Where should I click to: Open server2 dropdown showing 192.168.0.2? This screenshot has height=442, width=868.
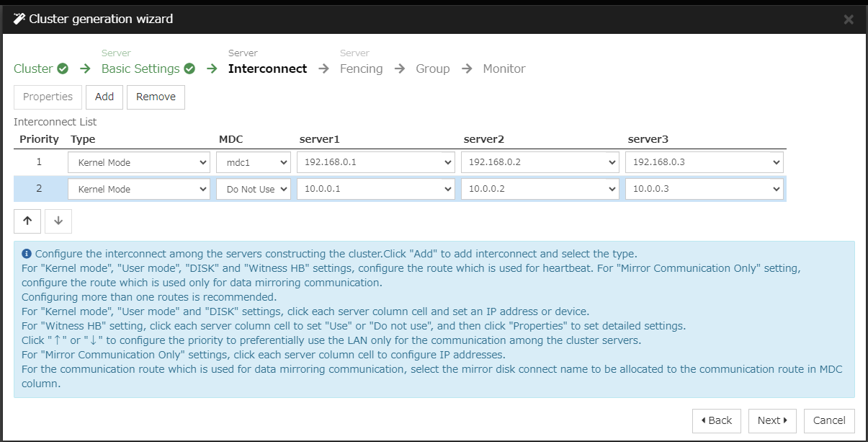tap(540, 163)
